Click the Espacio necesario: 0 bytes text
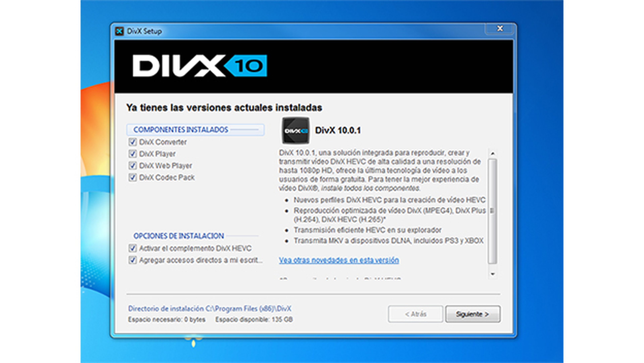The width and height of the screenshot is (644, 363). click(x=167, y=320)
